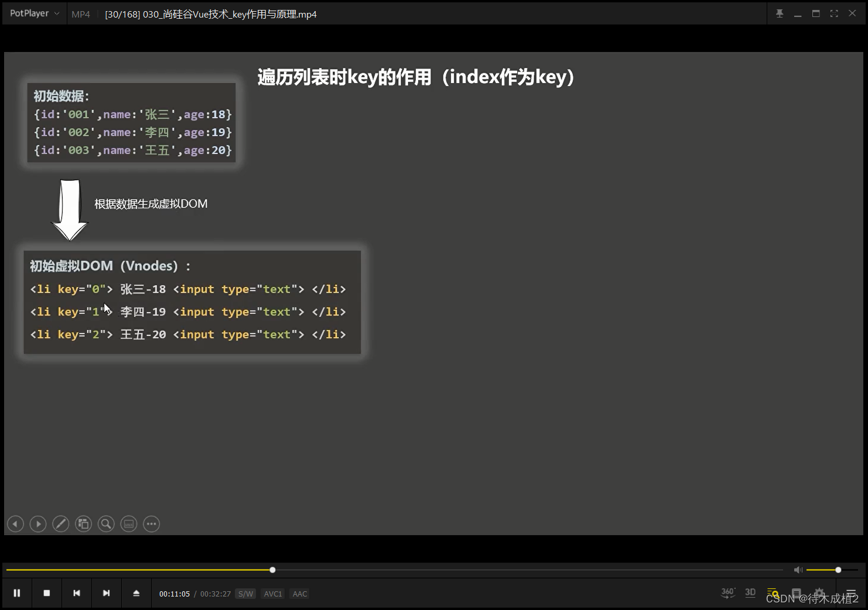868x610 pixels.
Task: Click the MP4 format label
Action: pos(81,14)
